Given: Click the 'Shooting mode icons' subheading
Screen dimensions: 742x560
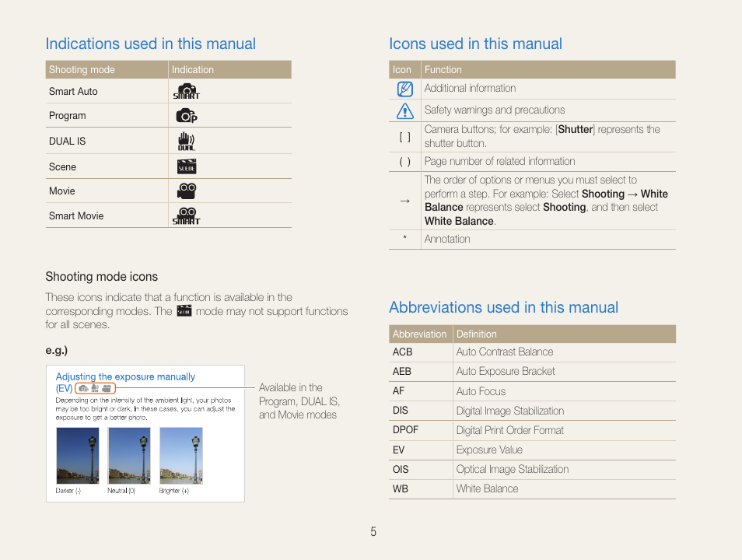Looking at the screenshot, I should (x=102, y=276).
